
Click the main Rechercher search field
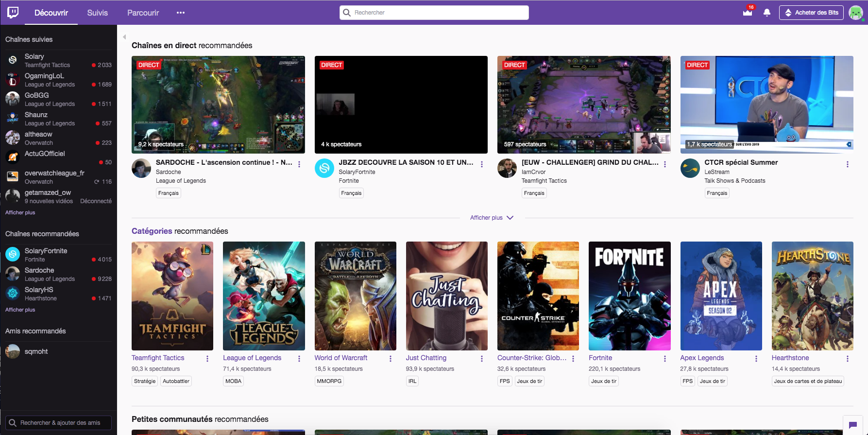[x=434, y=13]
